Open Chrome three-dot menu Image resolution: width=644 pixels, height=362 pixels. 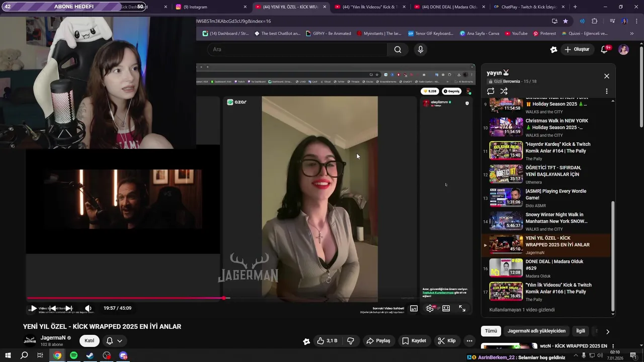(x=635, y=21)
